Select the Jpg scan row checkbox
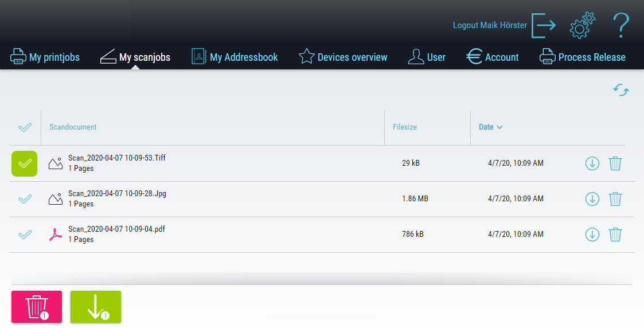The width and height of the screenshot is (644, 328). coord(25,199)
